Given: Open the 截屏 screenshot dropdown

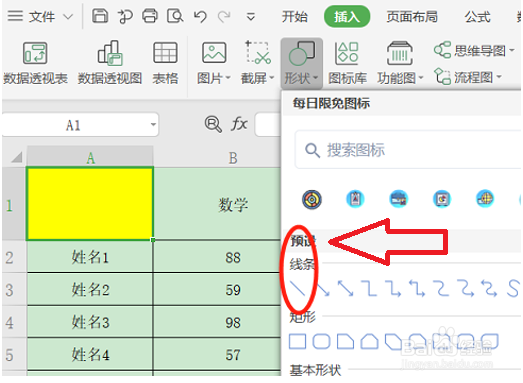Looking at the screenshot, I should click(x=257, y=62).
